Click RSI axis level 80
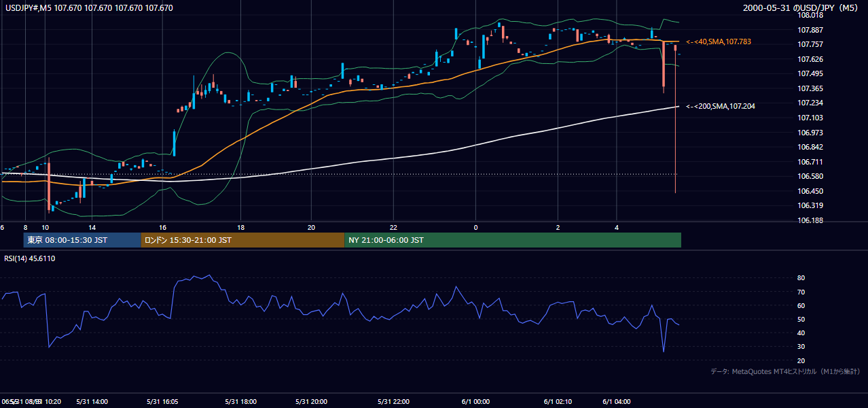Viewport: 868px width, 408px height. [x=801, y=278]
